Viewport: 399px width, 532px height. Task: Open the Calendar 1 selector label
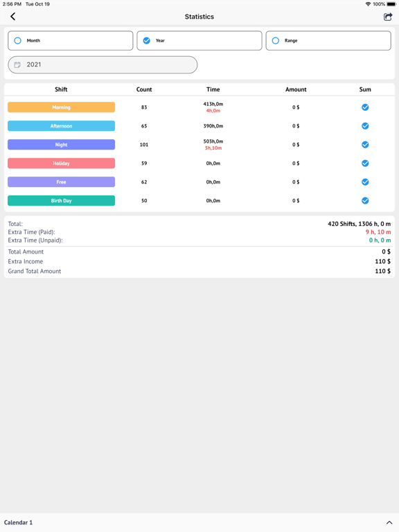[18, 522]
